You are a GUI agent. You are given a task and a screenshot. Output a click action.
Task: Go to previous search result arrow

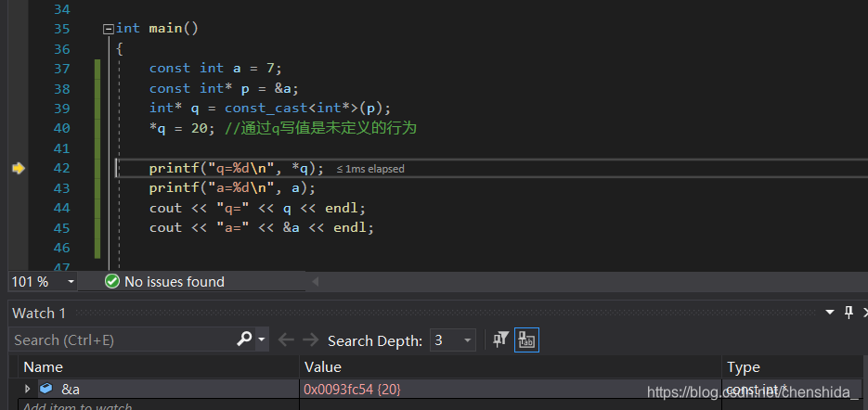pos(286,340)
